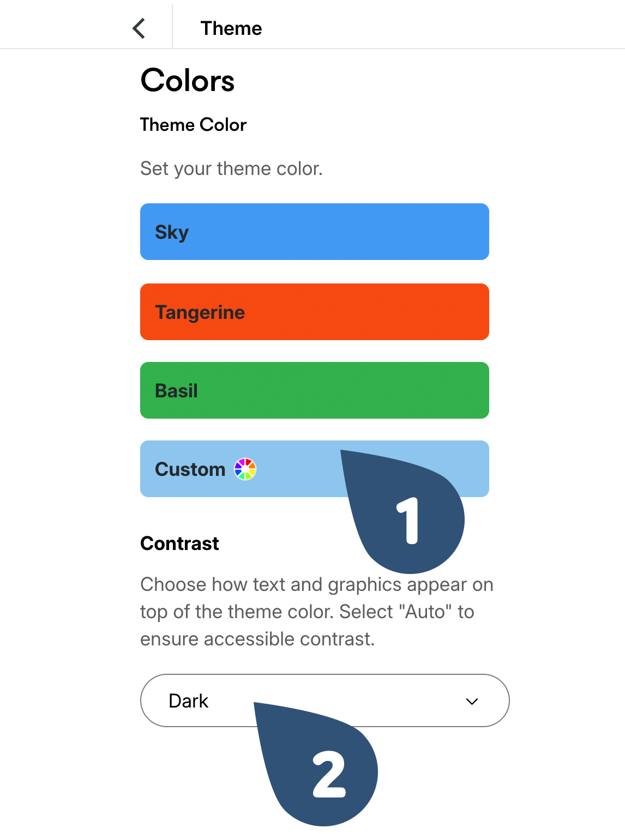The width and height of the screenshot is (625, 840).
Task: Switch the theme color to Basil
Action: click(314, 390)
